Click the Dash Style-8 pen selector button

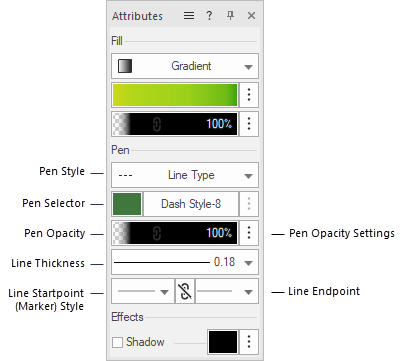coord(191,204)
